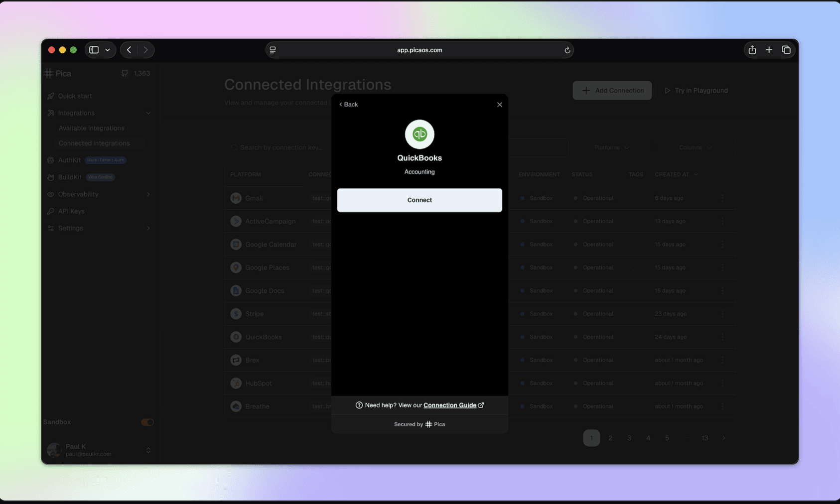This screenshot has height=504, width=840.
Task: Select the Gmail platform icon
Action: pos(236,198)
